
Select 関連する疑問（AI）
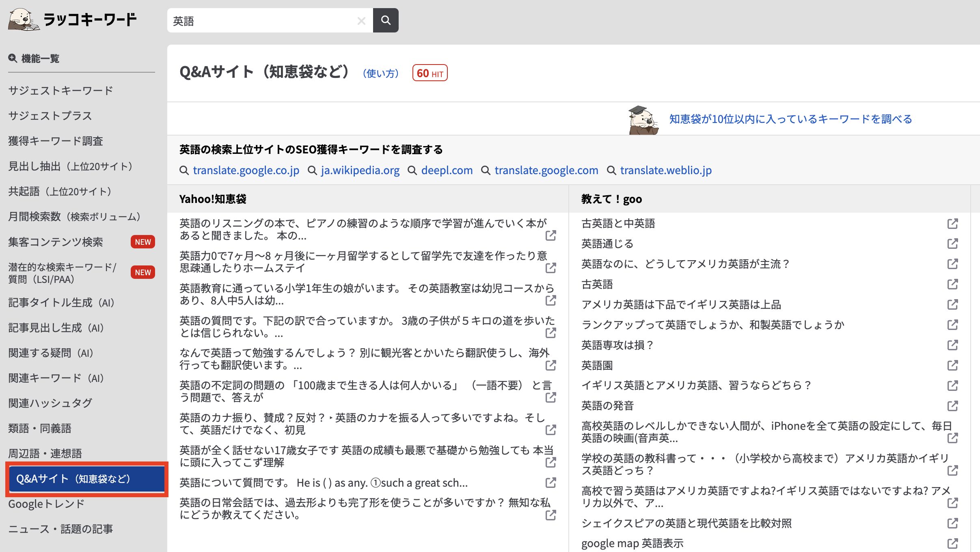click(52, 353)
